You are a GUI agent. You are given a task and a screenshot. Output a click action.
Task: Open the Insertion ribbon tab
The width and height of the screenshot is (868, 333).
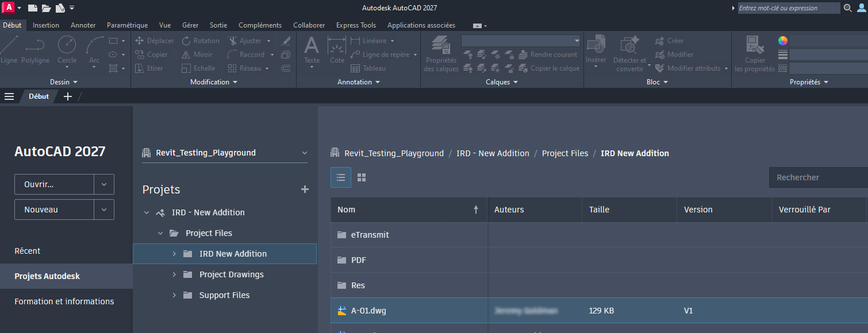(x=46, y=25)
